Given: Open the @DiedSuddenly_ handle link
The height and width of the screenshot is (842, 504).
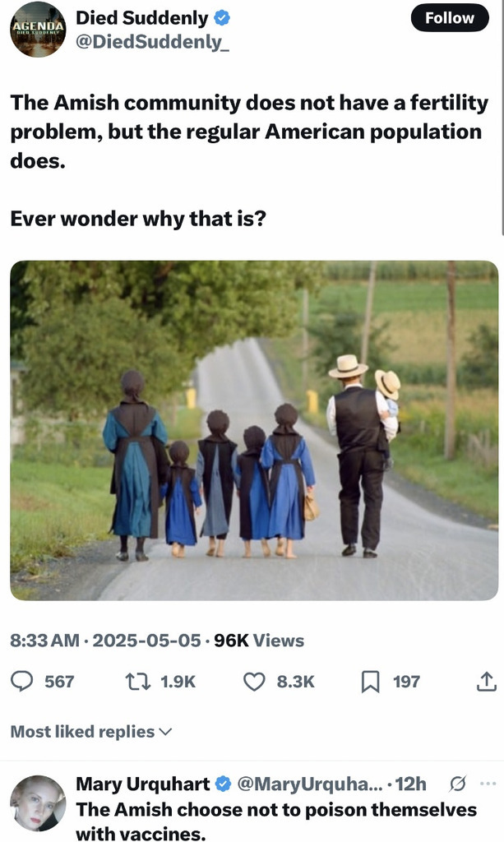Looking at the screenshot, I should [x=152, y=42].
